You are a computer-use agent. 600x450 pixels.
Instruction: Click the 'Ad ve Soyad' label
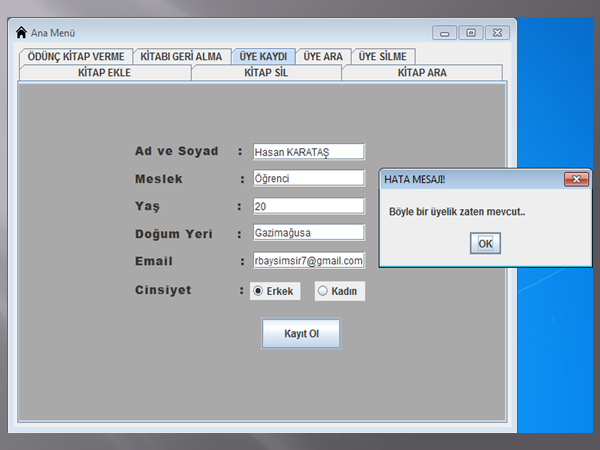176,151
